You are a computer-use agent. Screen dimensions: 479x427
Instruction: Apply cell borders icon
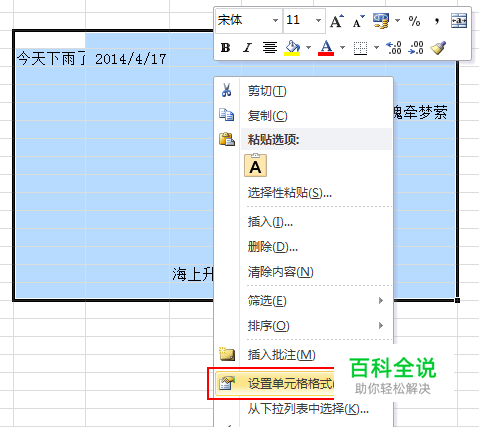pos(360,48)
